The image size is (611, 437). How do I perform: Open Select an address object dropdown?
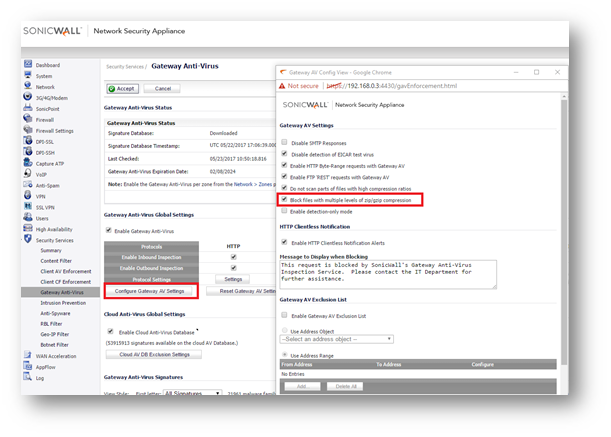pyautogui.click(x=337, y=340)
